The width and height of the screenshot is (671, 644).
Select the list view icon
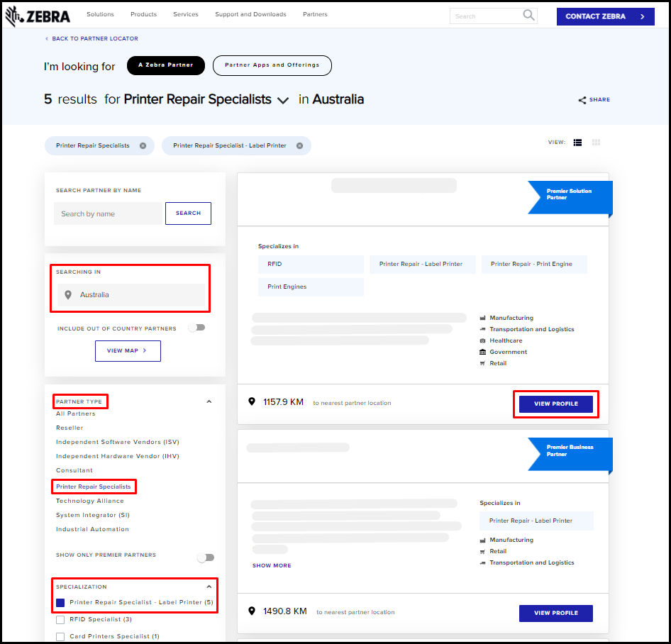[x=577, y=142]
